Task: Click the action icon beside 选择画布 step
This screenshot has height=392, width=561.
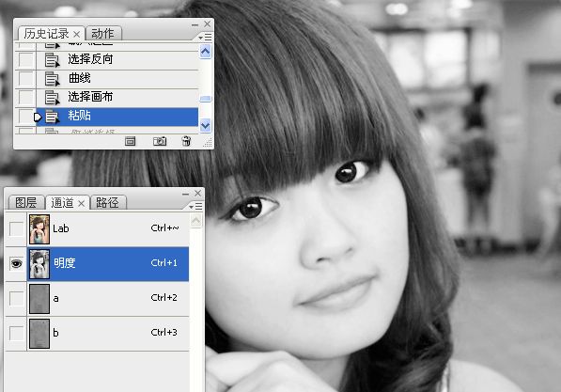Action: tap(53, 98)
